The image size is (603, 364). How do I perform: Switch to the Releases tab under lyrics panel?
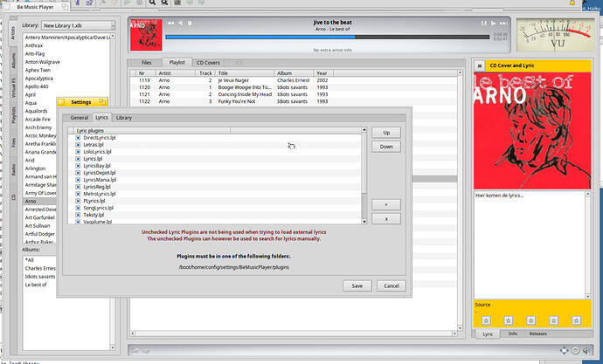tap(537, 333)
